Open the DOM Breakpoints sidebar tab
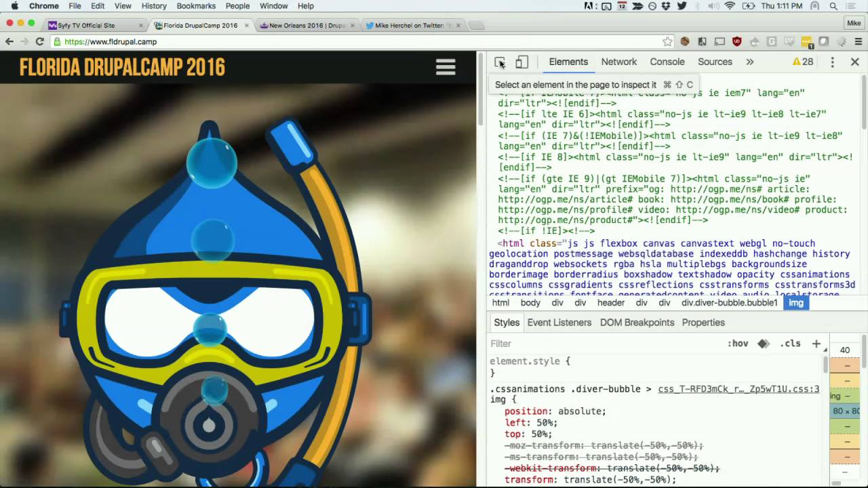Image resolution: width=868 pixels, height=488 pixels. 637,323
